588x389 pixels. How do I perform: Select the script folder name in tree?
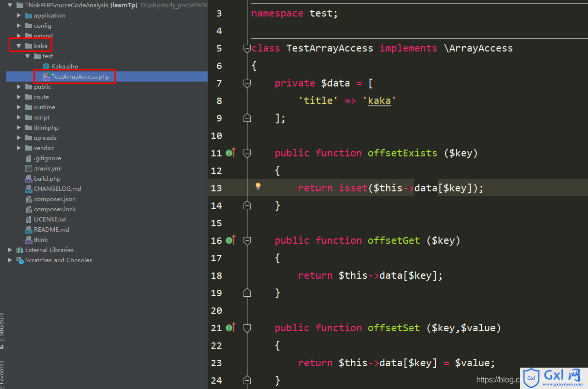(x=42, y=118)
